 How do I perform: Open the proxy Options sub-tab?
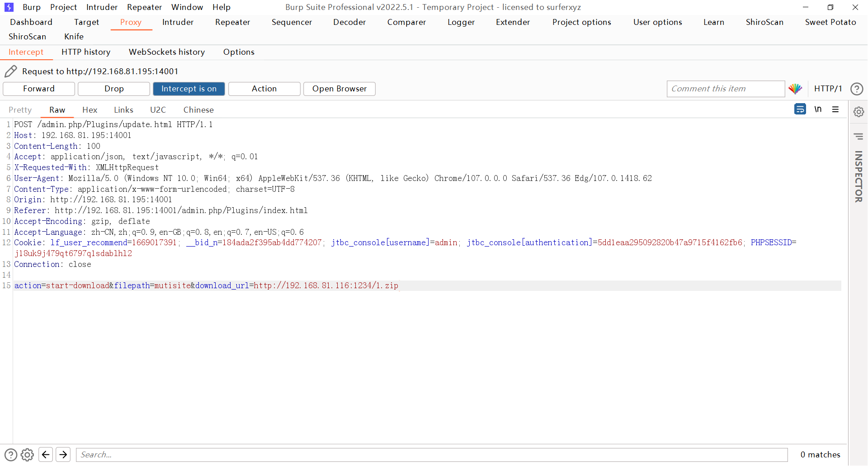(x=239, y=52)
